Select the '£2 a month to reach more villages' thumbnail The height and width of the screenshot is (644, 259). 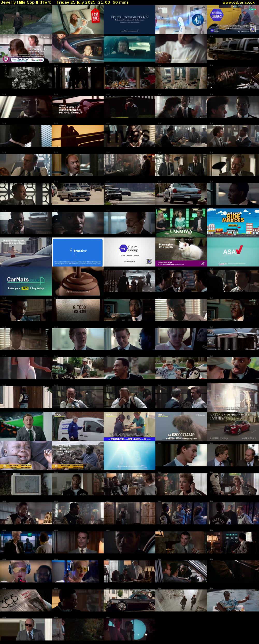coord(78,455)
